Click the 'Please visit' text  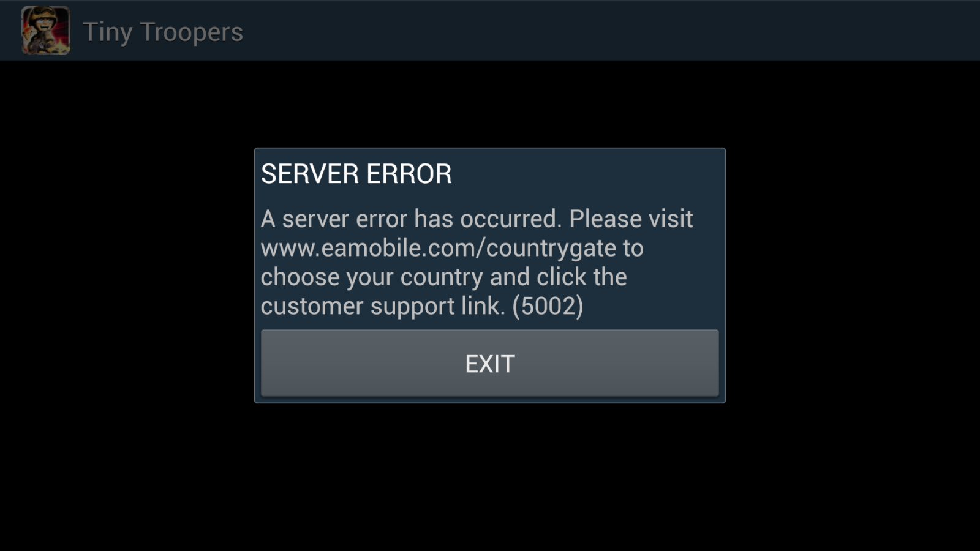631,219
